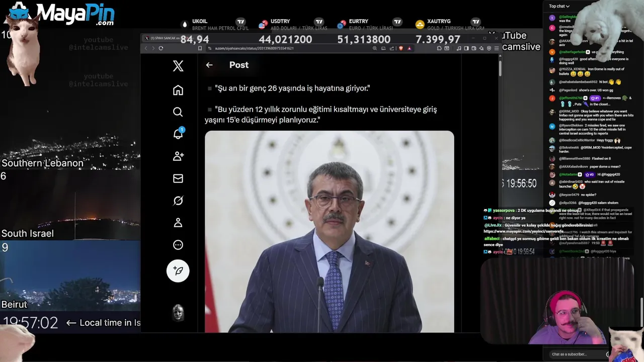The height and width of the screenshot is (362, 644).
Task: Open the extensions puzzle icon
Action: (x=439, y=48)
